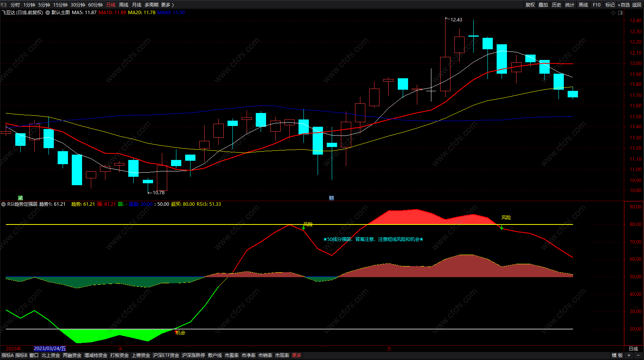Image resolution: width=644 pixels, height=360 pixels.
Task: Click the 日线 period label at bottom-right
Action: coord(633,349)
